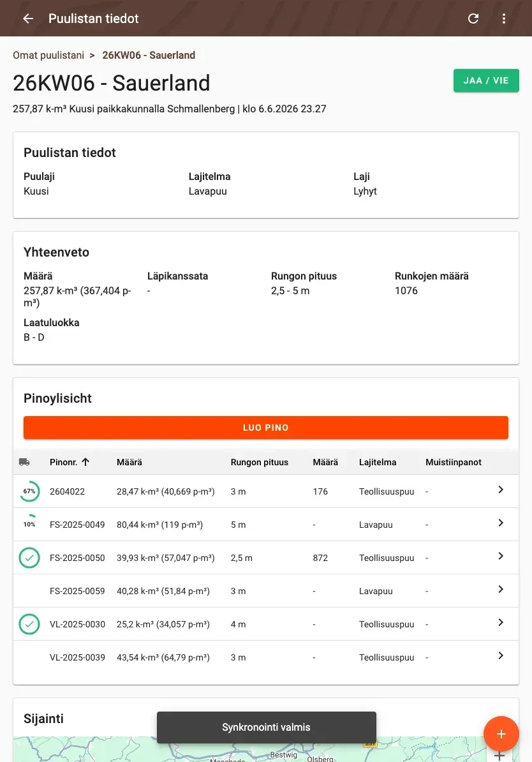Expand pile VL-2025-0039 with its chevron

click(x=501, y=655)
